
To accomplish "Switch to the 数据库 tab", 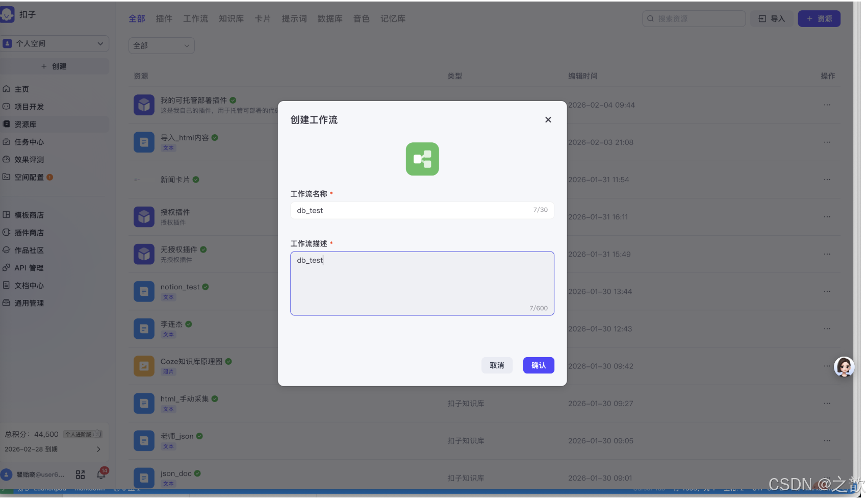I will click(x=330, y=18).
